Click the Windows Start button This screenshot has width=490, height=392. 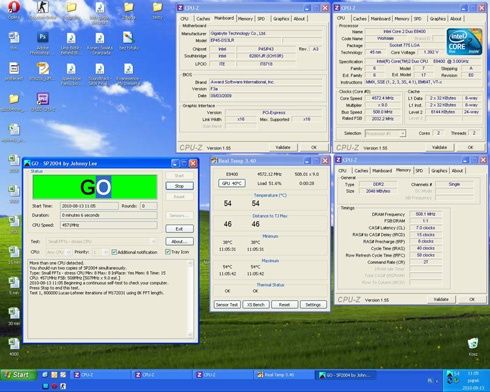pyautogui.click(x=17, y=375)
